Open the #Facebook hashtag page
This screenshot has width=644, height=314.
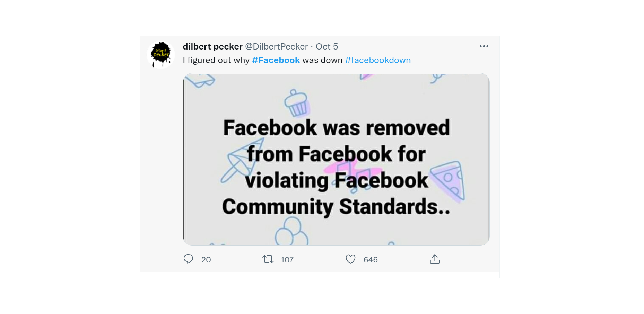[276, 60]
